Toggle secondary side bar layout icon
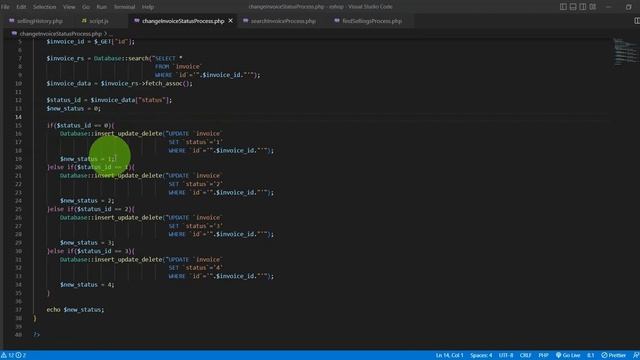640x360 pixels. [x=583, y=7]
